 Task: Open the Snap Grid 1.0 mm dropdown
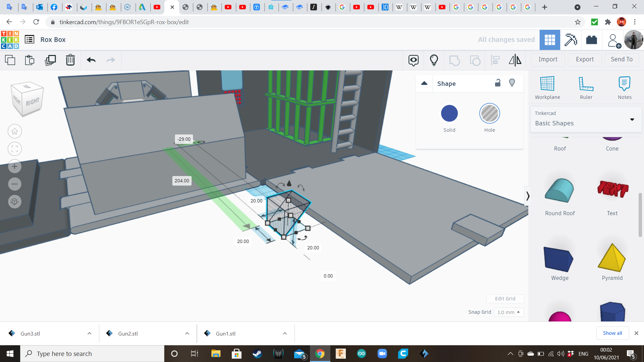tap(509, 312)
